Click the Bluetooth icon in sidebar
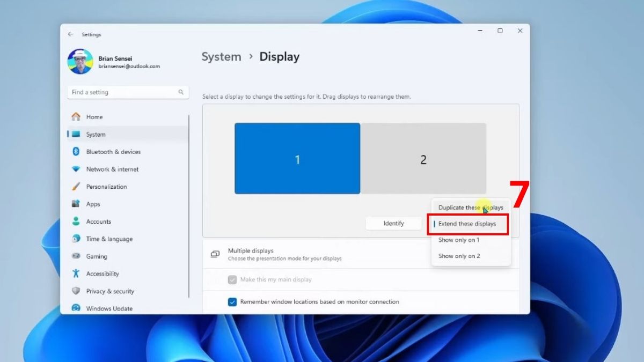This screenshot has width=644, height=362. 76,152
